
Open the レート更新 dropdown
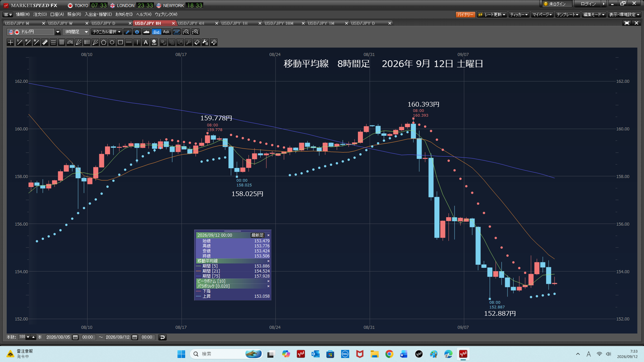click(492, 15)
